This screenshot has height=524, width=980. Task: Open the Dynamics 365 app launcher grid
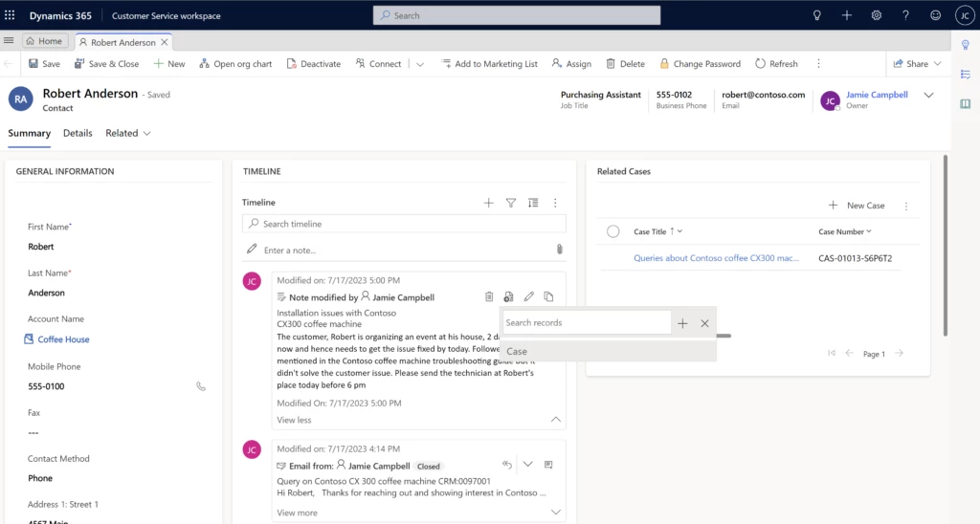coord(11,16)
